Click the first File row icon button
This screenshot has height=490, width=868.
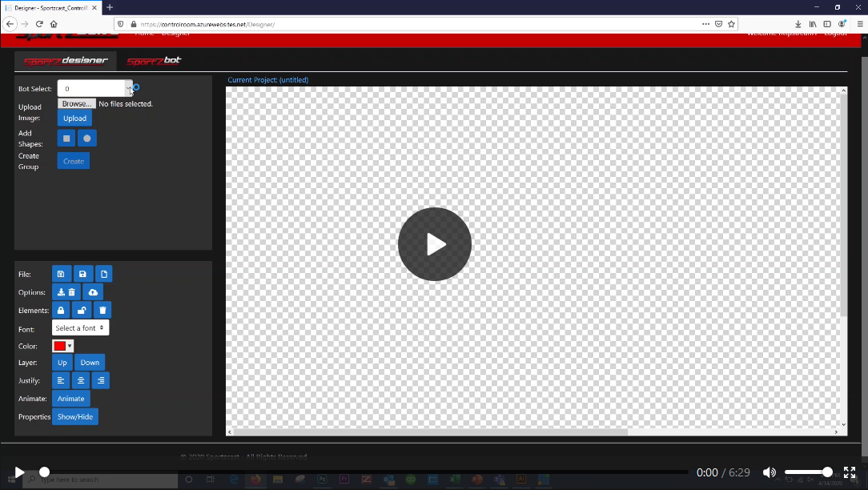61,274
